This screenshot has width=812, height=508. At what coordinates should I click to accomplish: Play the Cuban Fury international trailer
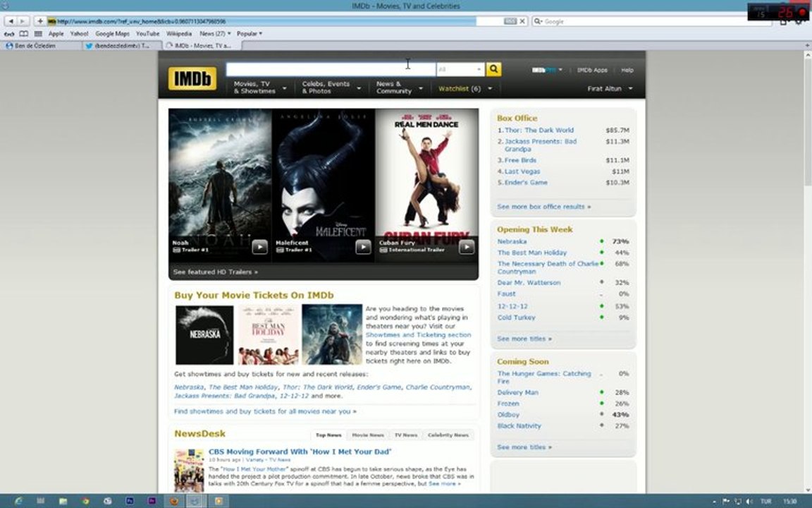pyautogui.click(x=467, y=247)
